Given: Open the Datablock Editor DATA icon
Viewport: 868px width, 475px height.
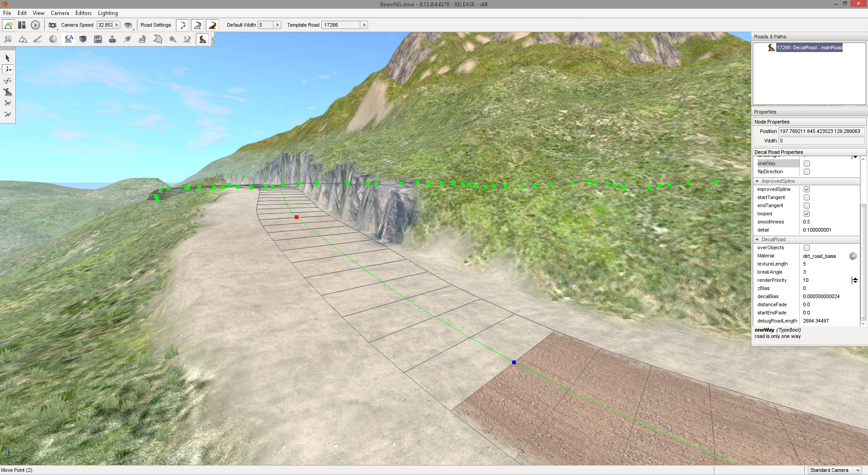Looking at the screenshot, I should point(98,39).
